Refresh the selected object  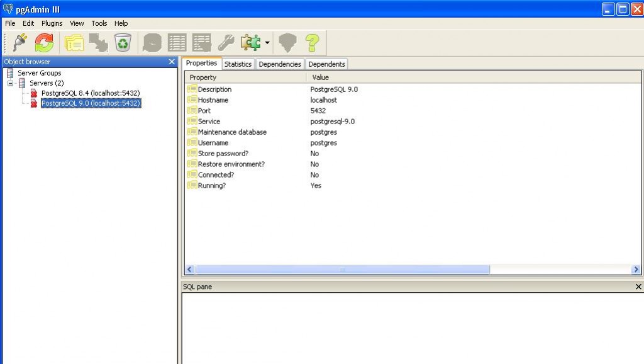tap(44, 43)
